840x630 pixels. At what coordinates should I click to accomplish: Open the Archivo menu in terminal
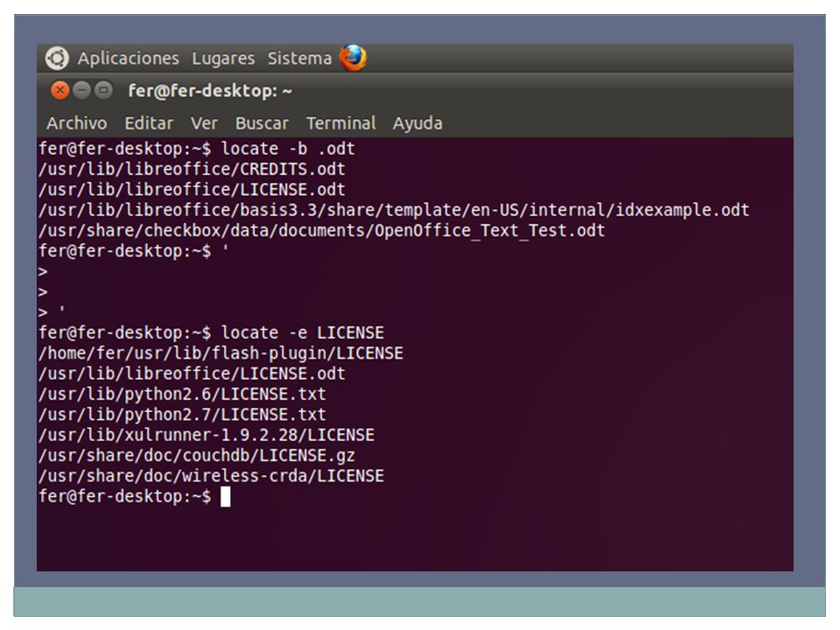click(x=77, y=123)
